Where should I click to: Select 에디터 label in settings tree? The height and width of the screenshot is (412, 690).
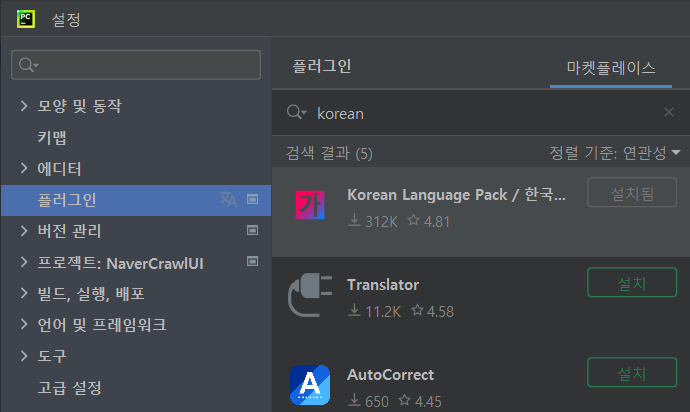click(59, 169)
